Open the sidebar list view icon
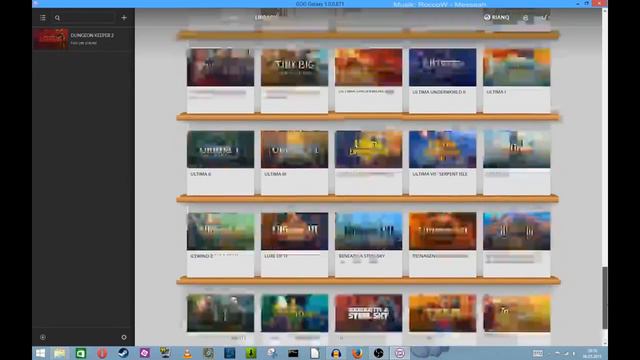The image size is (640, 360). tap(43, 18)
